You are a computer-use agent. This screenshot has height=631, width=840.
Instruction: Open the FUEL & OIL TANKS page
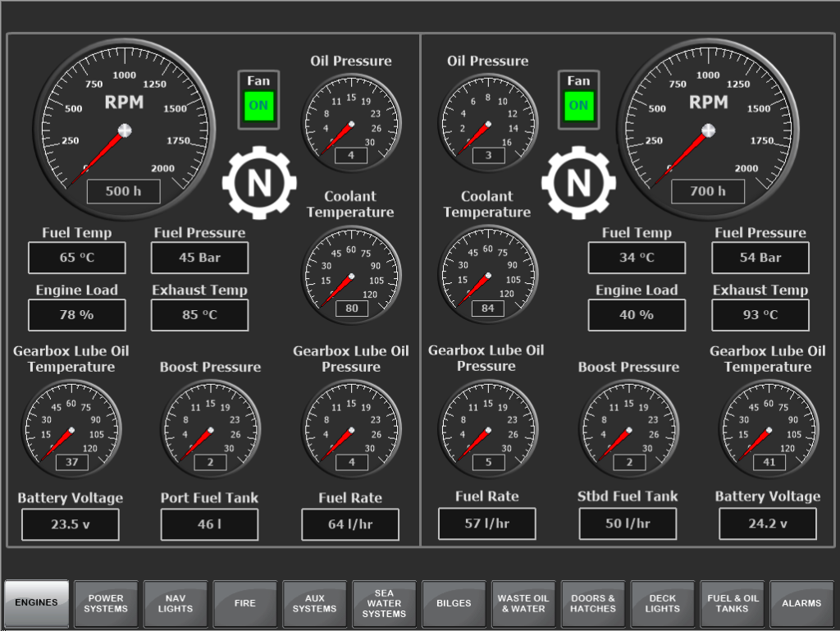pos(733,603)
